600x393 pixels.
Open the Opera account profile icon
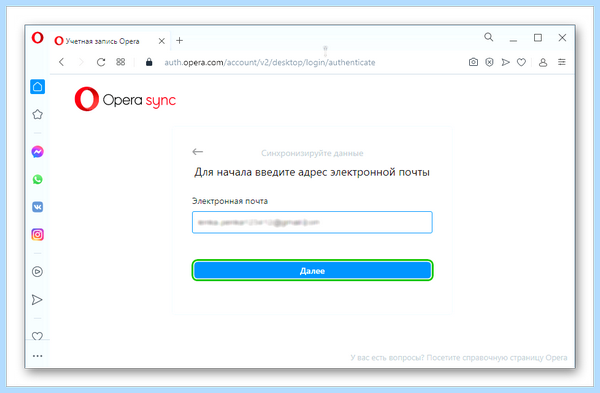[543, 62]
